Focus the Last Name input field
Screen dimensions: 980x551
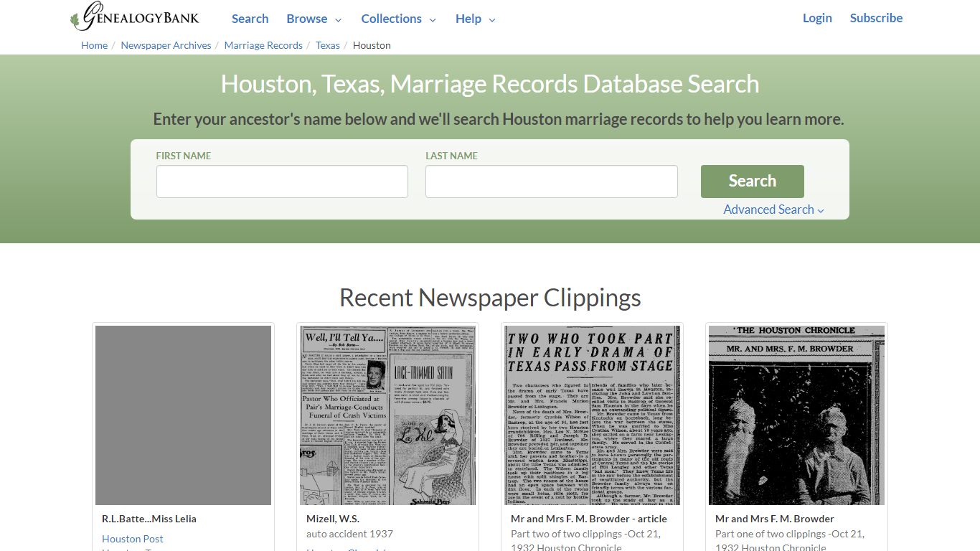pos(551,182)
